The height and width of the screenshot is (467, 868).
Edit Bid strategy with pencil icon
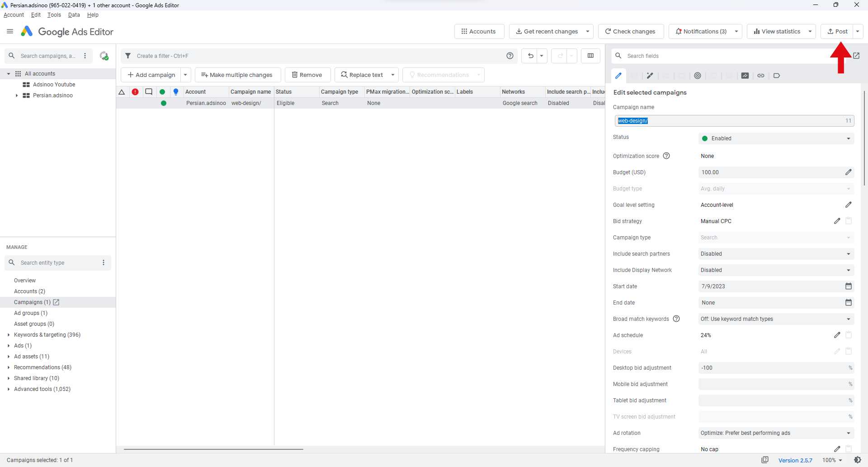click(837, 221)
